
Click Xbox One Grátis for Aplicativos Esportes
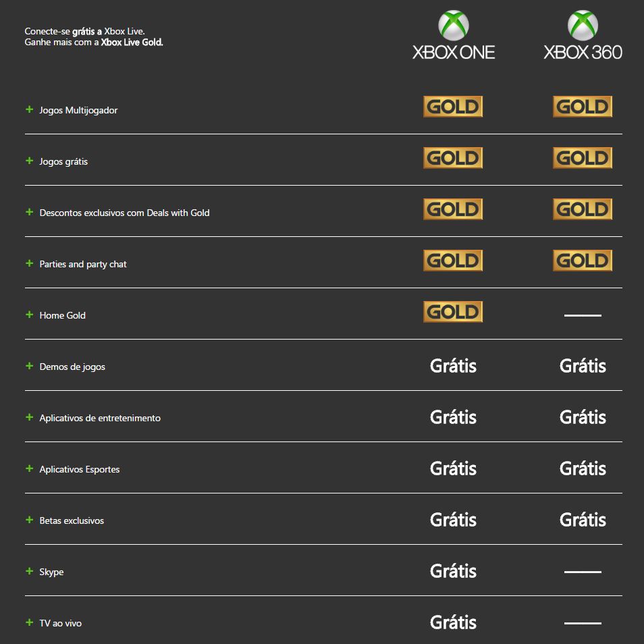453,468
